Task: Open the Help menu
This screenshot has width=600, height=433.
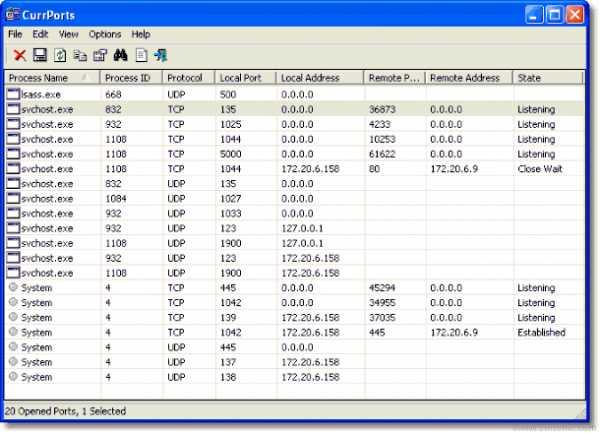Action: [141, 34]
